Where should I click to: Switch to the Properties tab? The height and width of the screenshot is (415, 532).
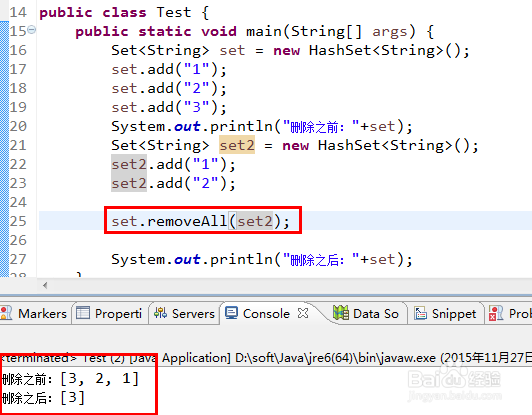(110, 313)
